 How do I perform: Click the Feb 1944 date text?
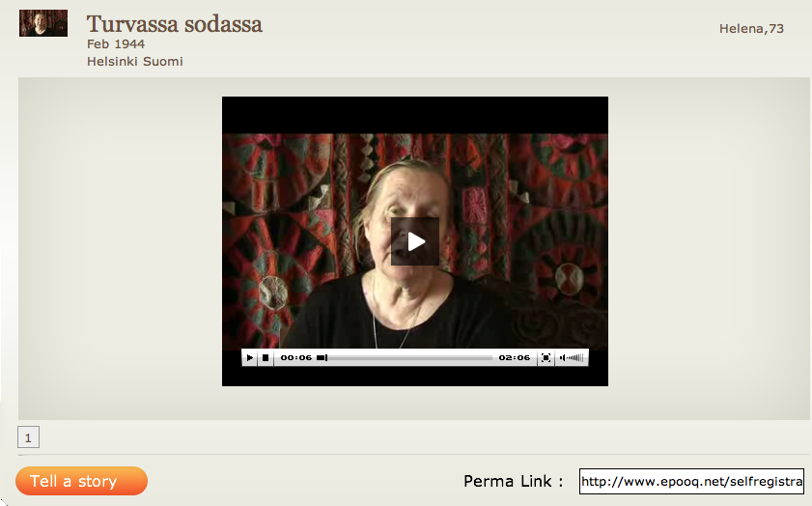tap(116, 44)
